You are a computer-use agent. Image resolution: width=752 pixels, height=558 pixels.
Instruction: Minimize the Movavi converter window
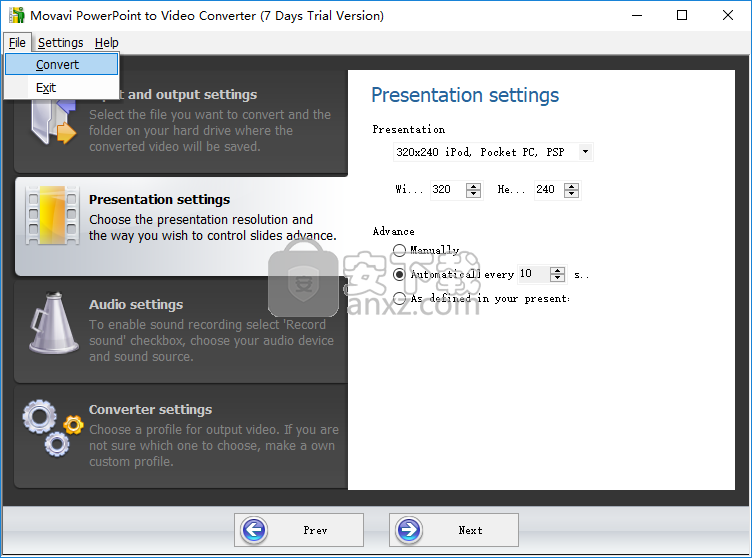[x=637, y=15]
